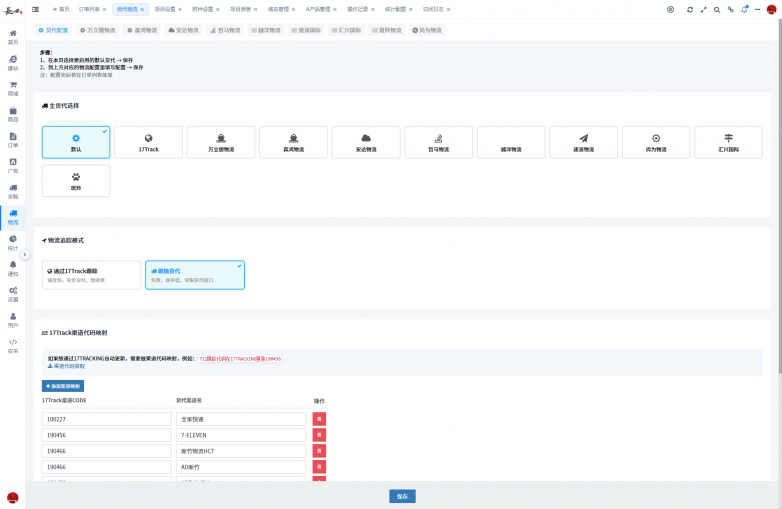The image size is (782, 509).
Task: Edit the AD新竹 channel name field
Action: point(241,467)
